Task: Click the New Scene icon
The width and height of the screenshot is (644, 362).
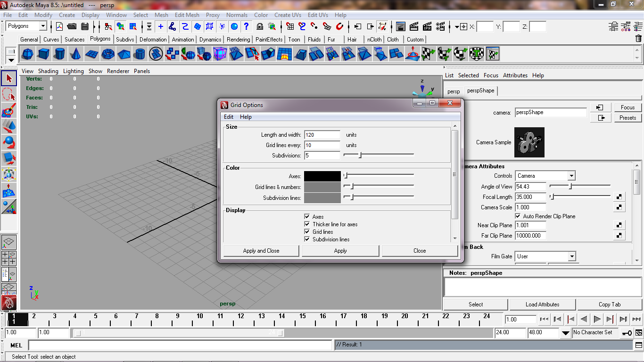Action: (59, 26)
